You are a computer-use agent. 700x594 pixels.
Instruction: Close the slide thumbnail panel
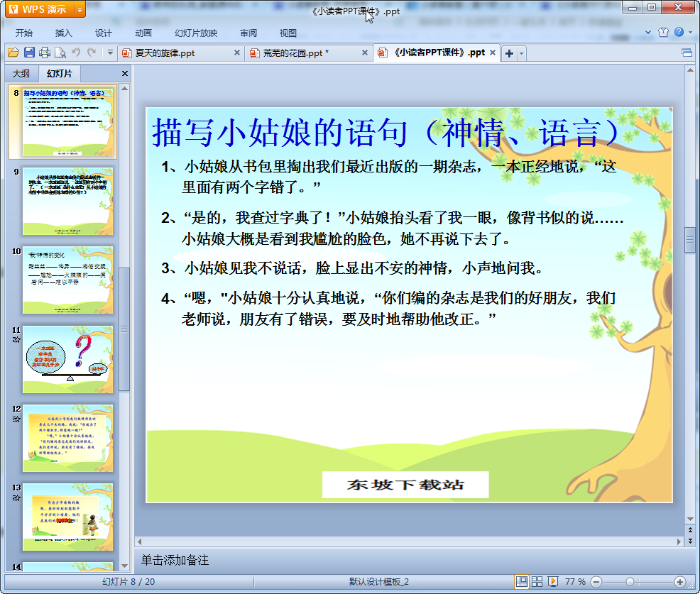coord(125,74)
